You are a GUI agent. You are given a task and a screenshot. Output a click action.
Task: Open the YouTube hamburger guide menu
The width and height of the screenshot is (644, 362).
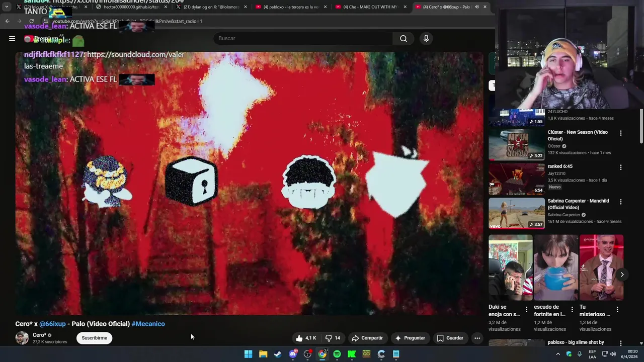[12, 39]
